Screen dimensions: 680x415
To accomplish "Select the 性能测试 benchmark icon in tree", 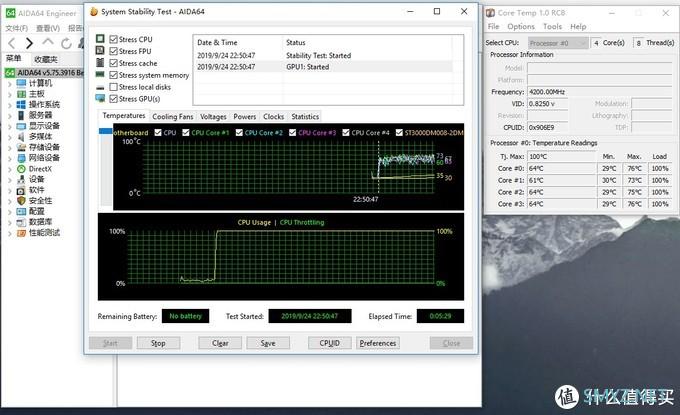I will click(21, 232).
